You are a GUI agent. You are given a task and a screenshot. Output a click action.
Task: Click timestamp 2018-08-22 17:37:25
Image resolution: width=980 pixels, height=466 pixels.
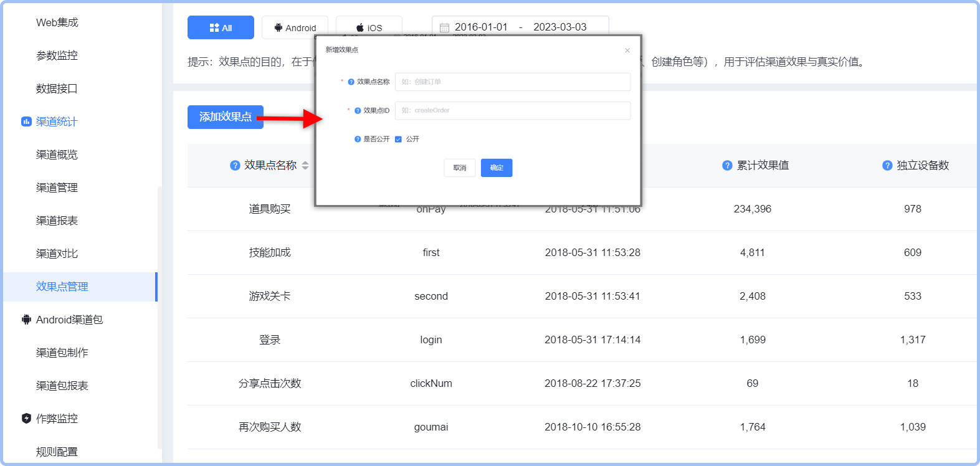592,383
